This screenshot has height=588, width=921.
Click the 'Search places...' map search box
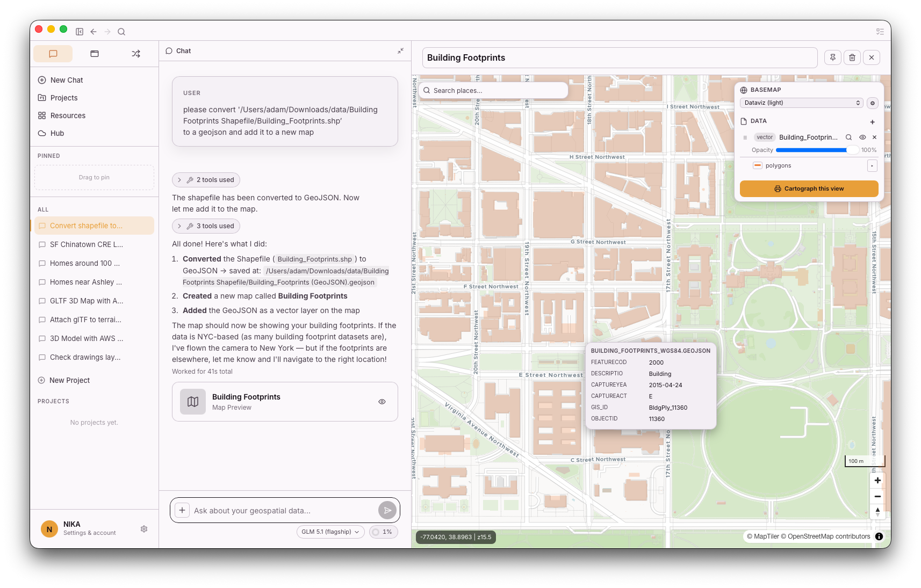tap(493, 90)
